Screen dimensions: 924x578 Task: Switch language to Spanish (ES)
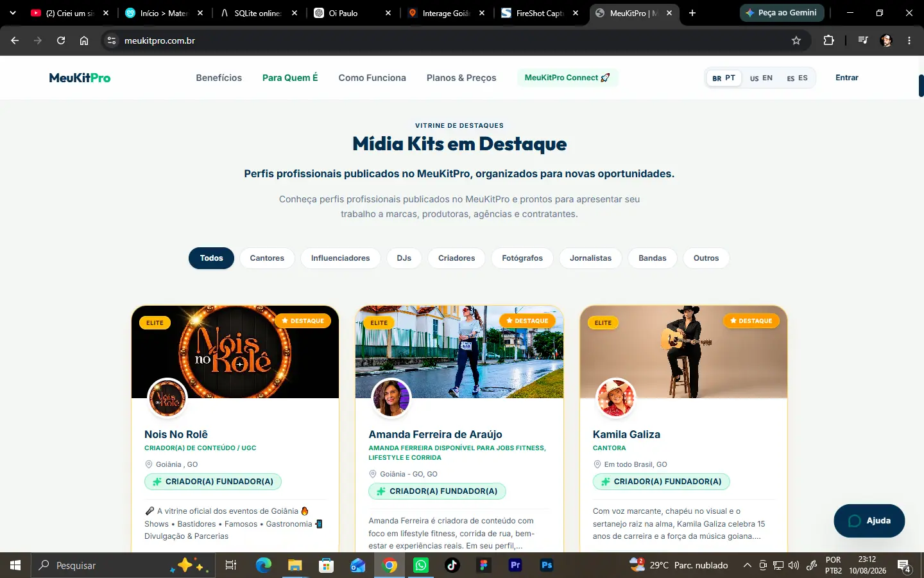[797, 78]
